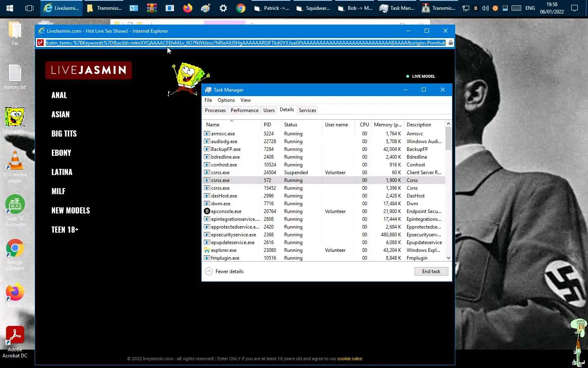The width and height of the screenshot is (588, 368).
Task: Select csrss.exe with PID 15452
Action: pyautogui.click(x=324, y=188)
